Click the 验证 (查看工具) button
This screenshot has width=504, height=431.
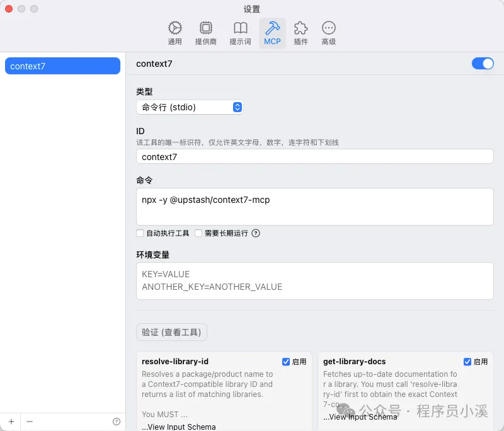coord(171,332)
